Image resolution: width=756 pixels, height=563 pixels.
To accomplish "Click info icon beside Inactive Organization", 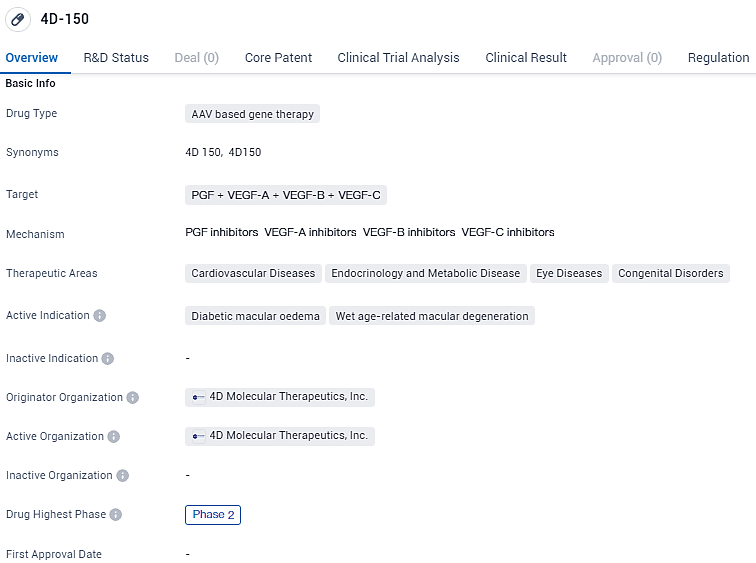I will coord(123,476).
